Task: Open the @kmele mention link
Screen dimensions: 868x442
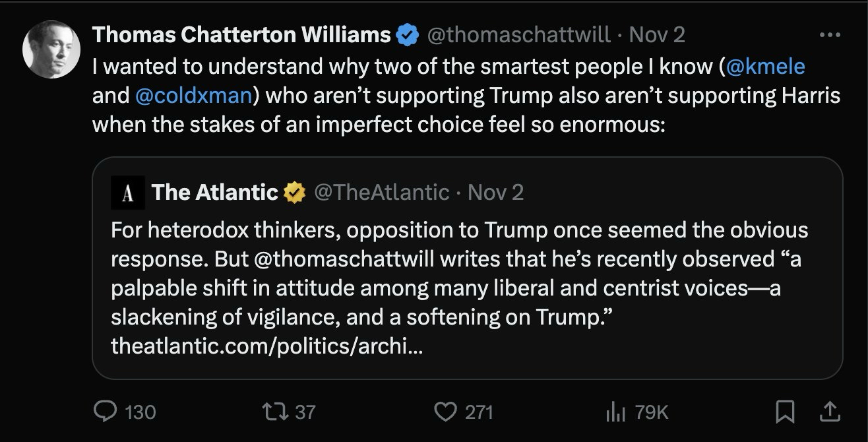Action: tap(765, 66)
